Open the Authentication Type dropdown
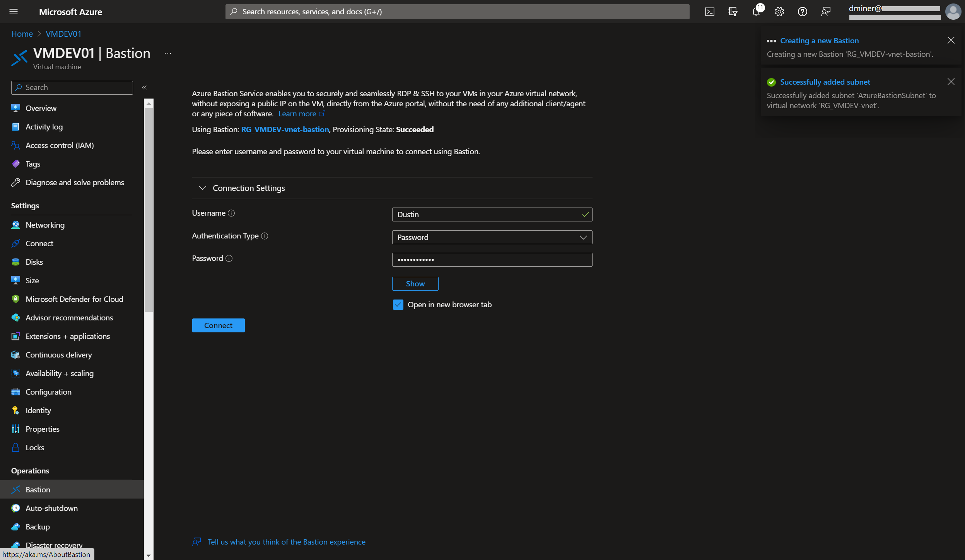 (x=492, y=237)
